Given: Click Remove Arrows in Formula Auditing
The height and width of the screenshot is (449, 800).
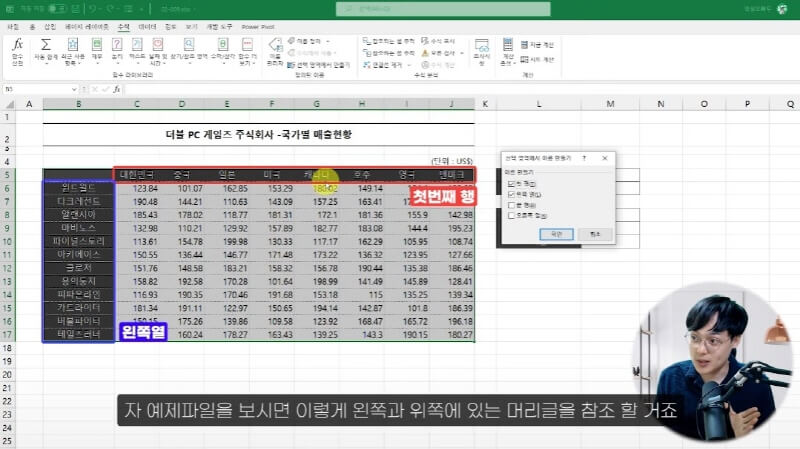Looking at the screenshot, I should click(x=383, y=65).
